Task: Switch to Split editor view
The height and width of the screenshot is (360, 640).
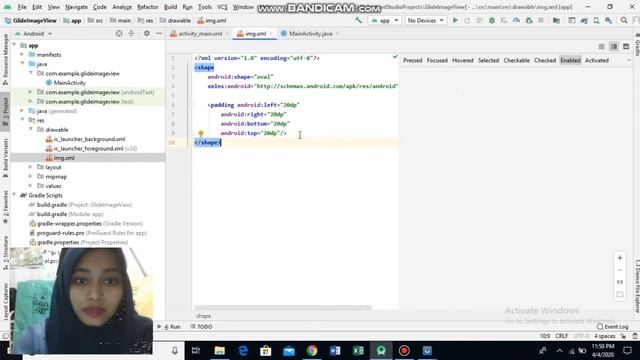Action: point(613,47)
